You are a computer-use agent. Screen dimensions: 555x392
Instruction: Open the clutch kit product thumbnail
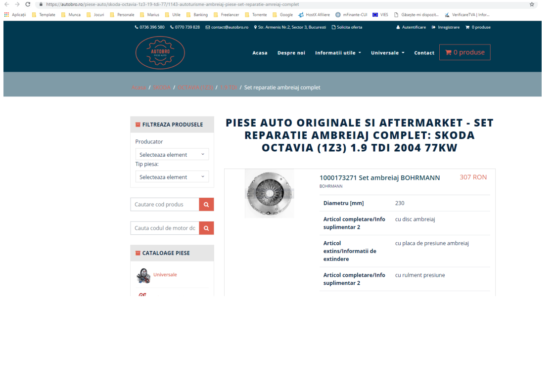pyautogui.click(x=270, y=193)
